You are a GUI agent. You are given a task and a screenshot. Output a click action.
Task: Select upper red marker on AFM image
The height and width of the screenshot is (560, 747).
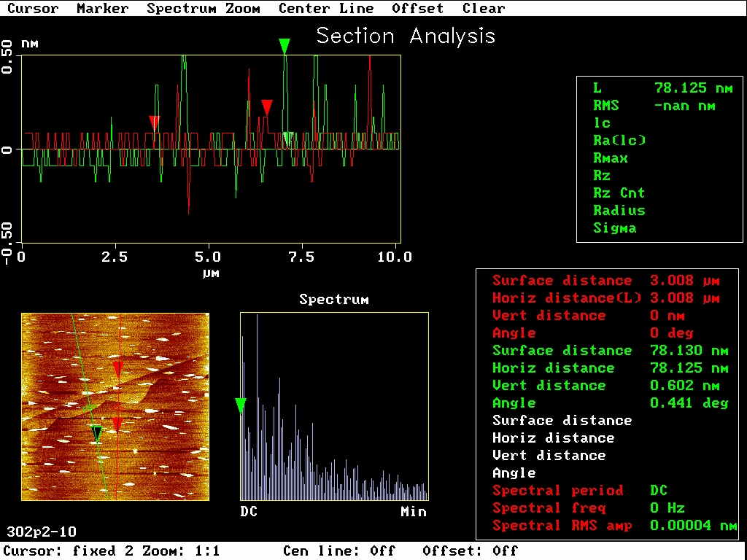coord(117,370)
